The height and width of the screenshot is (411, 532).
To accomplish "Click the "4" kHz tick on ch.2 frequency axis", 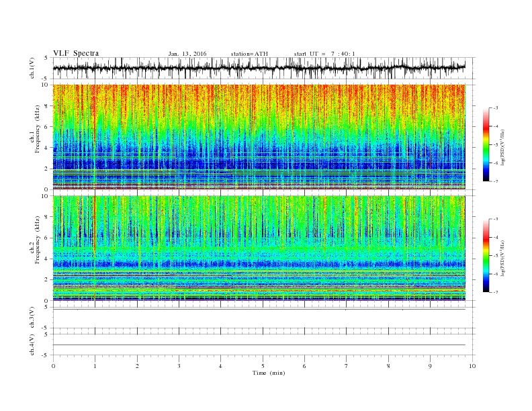I will [46, 259].
